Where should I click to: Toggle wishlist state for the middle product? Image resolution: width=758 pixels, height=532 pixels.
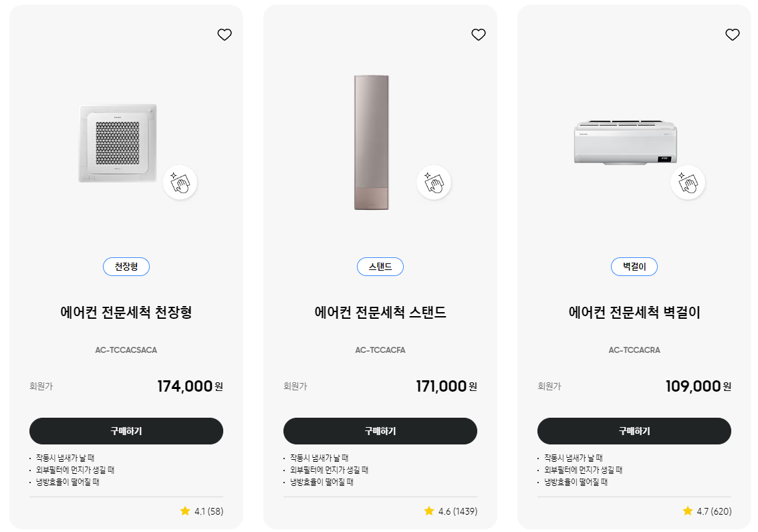(x=479, y=34)
